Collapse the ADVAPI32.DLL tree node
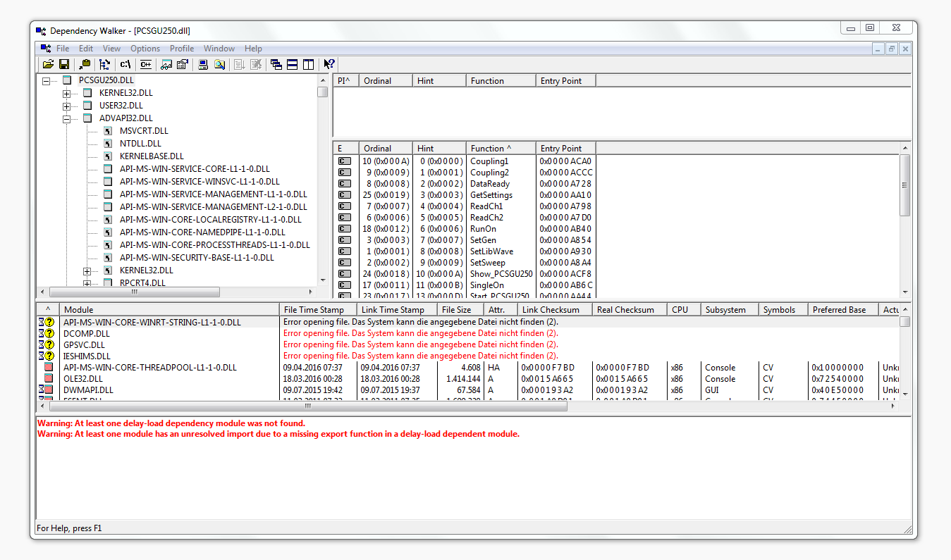Screen dimensions: 951x560 (67, 118)
